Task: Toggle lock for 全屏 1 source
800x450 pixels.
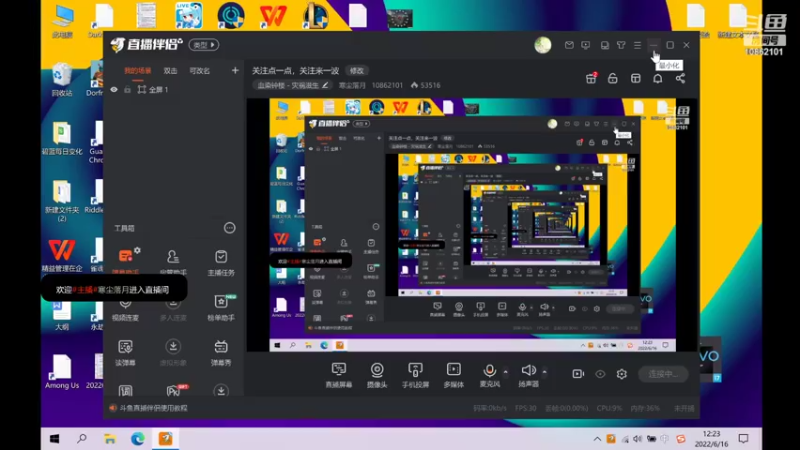Action: point(127,89)
